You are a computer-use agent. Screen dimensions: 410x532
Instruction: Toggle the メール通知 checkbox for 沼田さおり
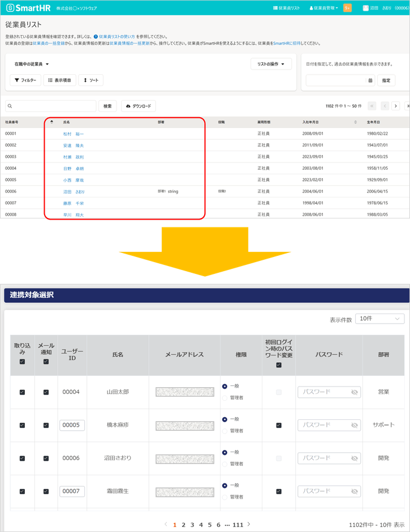46,458
